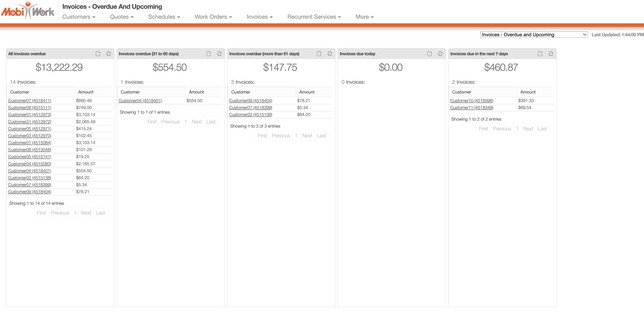Click the document icon on the Invoices due today panel

coord(429,54)
